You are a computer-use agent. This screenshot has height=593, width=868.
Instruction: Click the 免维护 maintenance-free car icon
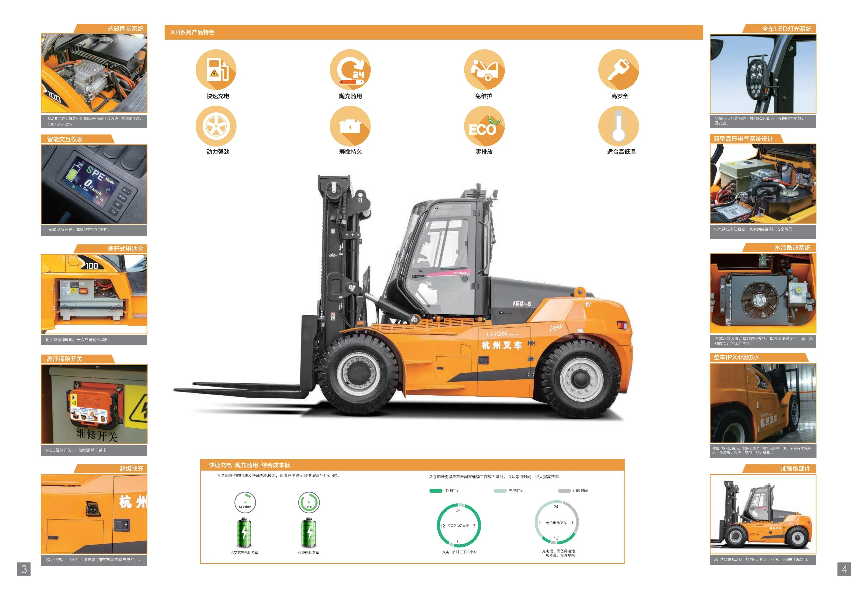coord(484,70)
